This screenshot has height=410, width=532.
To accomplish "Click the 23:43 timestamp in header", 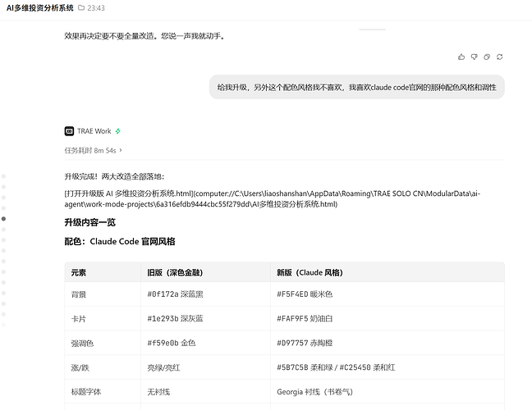I will click(x=96, y=8).
